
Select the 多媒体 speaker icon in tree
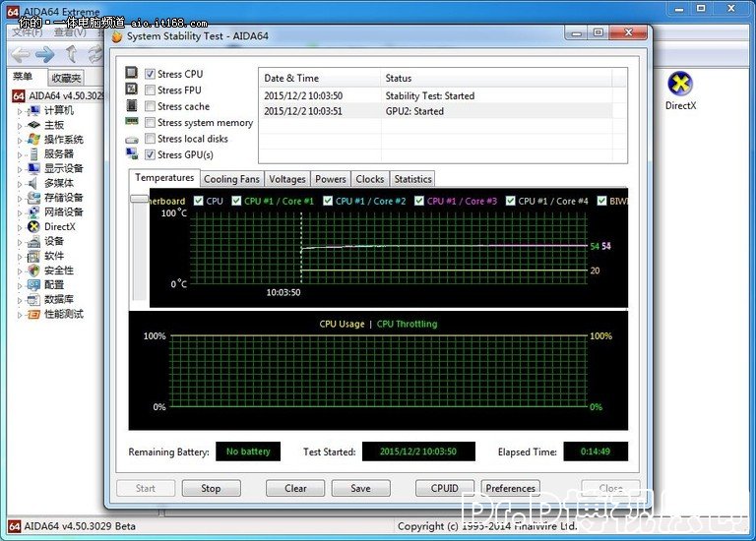coord(32,184)
